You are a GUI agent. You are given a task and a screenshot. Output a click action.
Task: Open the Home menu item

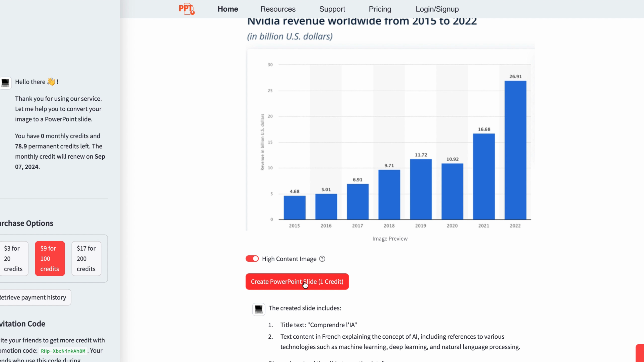tap(228, 9)
